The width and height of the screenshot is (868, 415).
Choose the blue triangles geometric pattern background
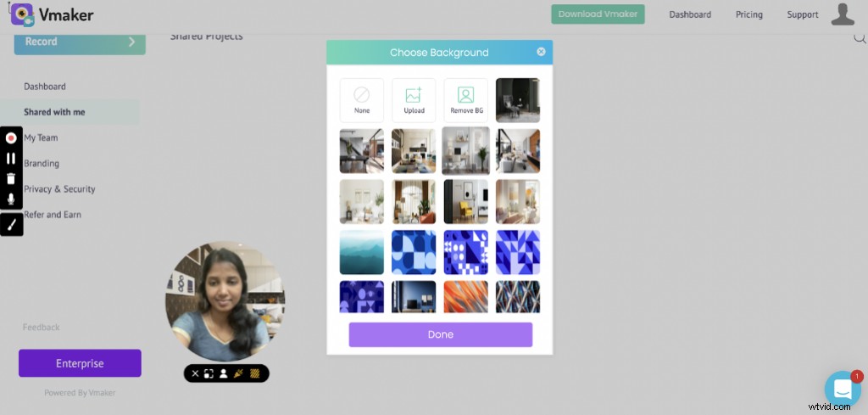pyautogui.click(x=518, y=252)
